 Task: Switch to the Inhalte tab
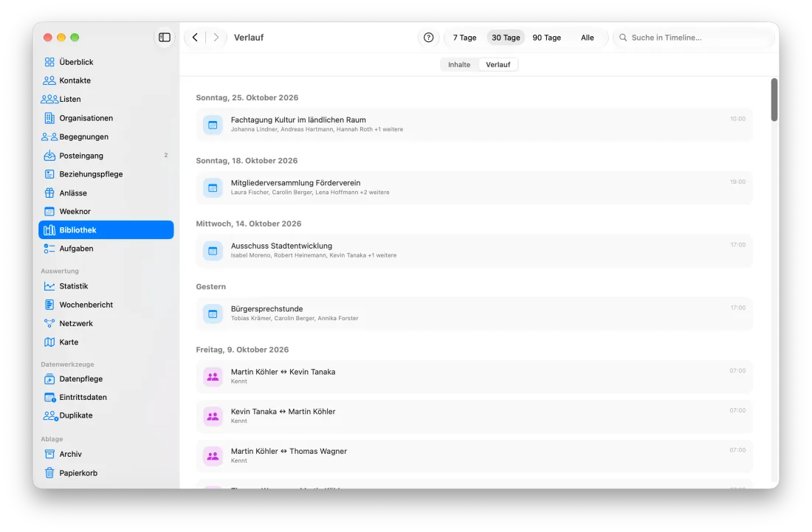459,65
